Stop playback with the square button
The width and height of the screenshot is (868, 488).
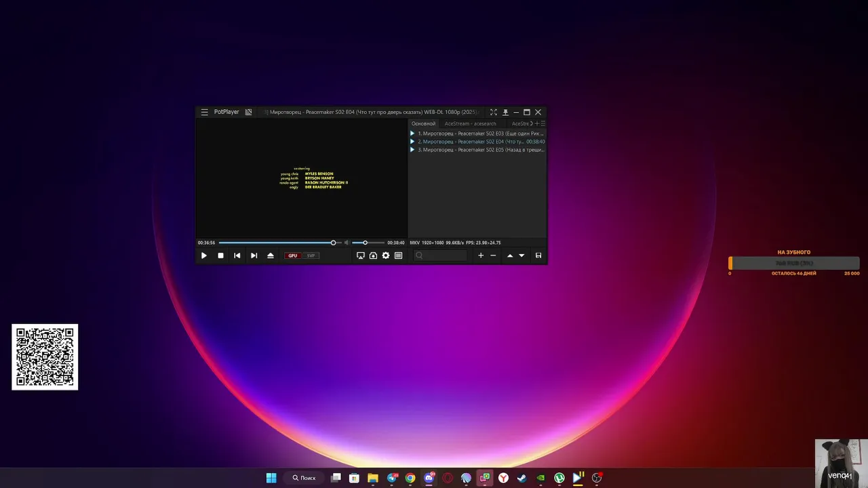[220, 256]
